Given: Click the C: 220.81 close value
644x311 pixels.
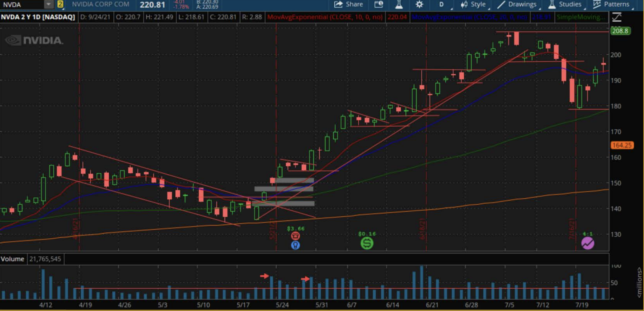Looking at the screenshot, I should 223,17.
